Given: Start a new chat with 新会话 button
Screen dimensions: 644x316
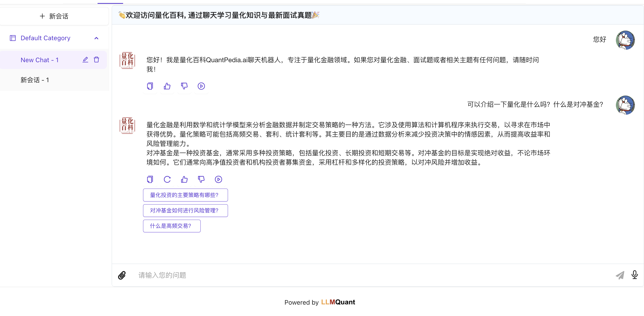Looking at the screenshot, I should point(54,16).
